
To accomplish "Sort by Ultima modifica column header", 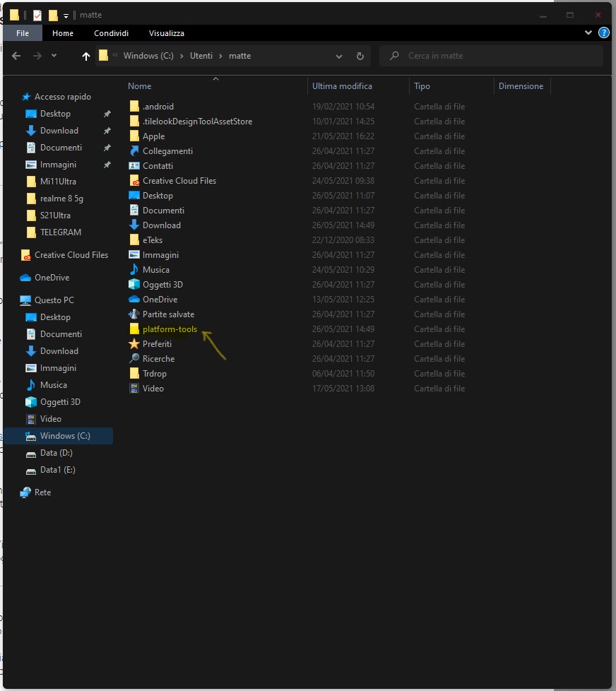I will (342, 86).
